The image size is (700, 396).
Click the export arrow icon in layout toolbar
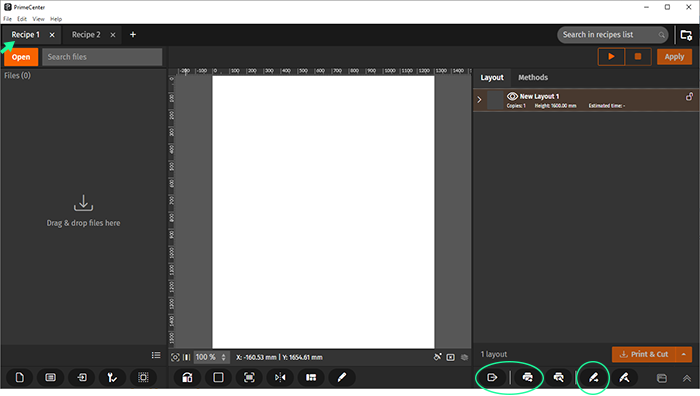tap(492, 378)
